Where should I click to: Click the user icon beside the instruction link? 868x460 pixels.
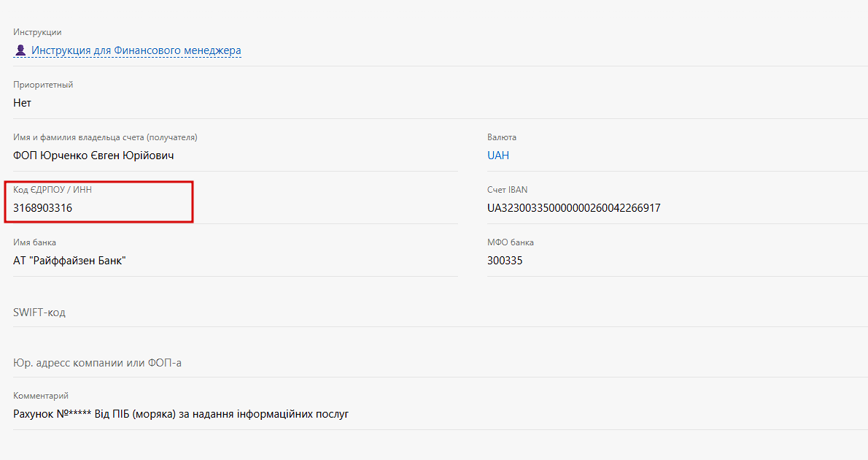click(x=20, y=50)
